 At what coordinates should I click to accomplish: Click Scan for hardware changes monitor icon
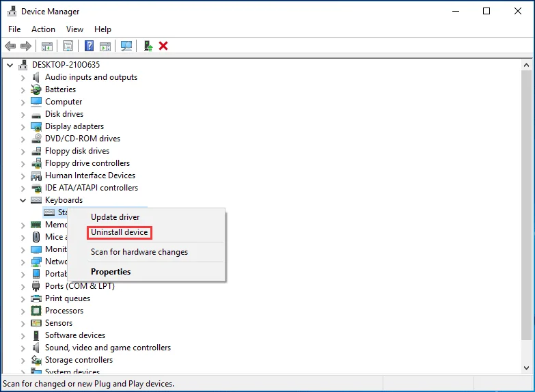coord(126,46)
